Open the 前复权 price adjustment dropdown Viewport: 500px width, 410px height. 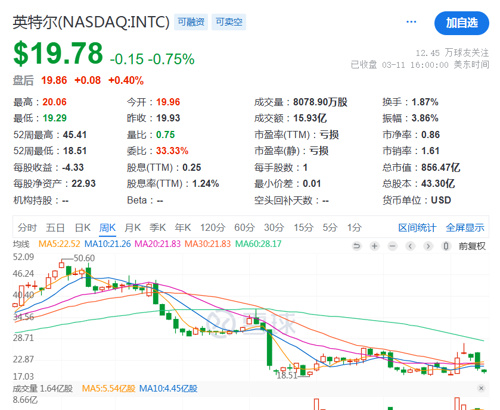(x=472, y=246)
